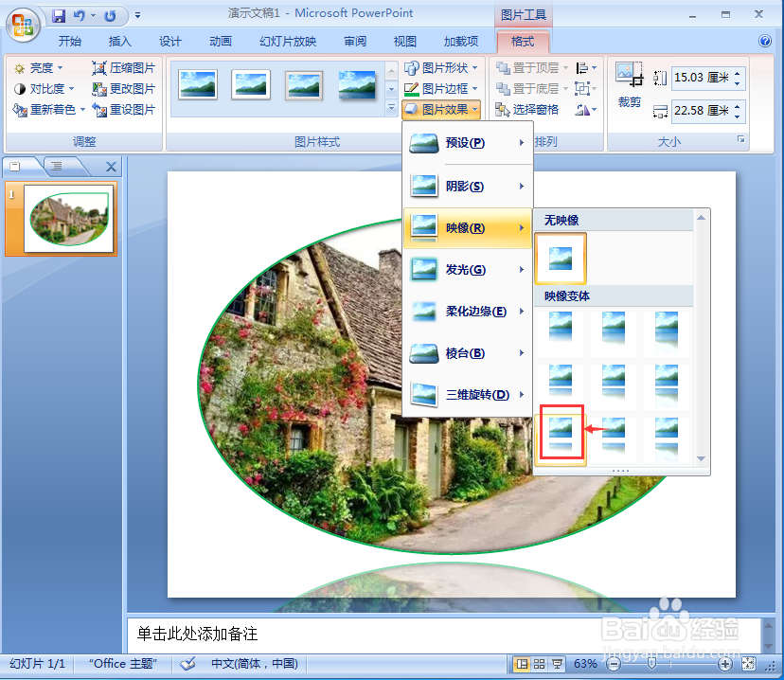The image size is (784, 680).
Task: Switch to the 审阅 (Review) ribbon tab
Action: click(355, 42)
